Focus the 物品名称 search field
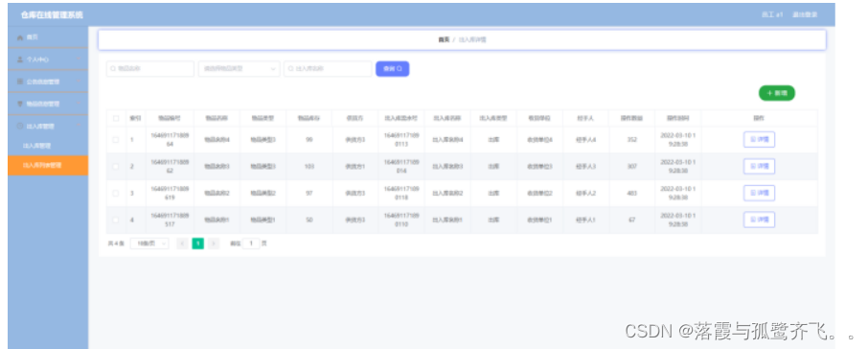This screenshot has height=349, width=868. coord(150,69)
